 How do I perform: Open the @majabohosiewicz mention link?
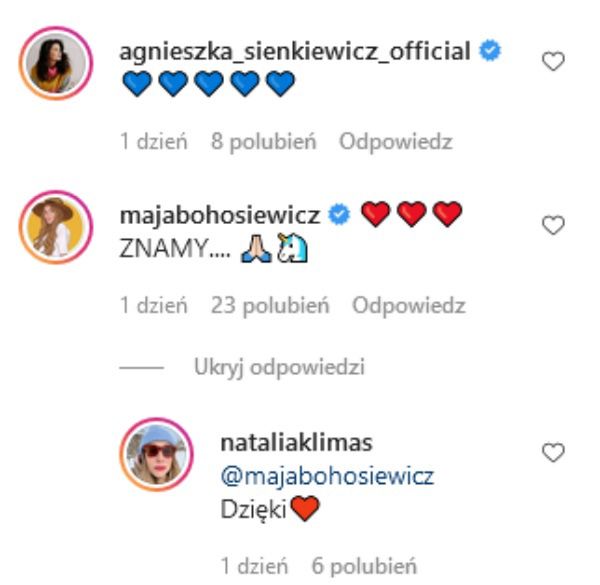click(x=326, y=476)
